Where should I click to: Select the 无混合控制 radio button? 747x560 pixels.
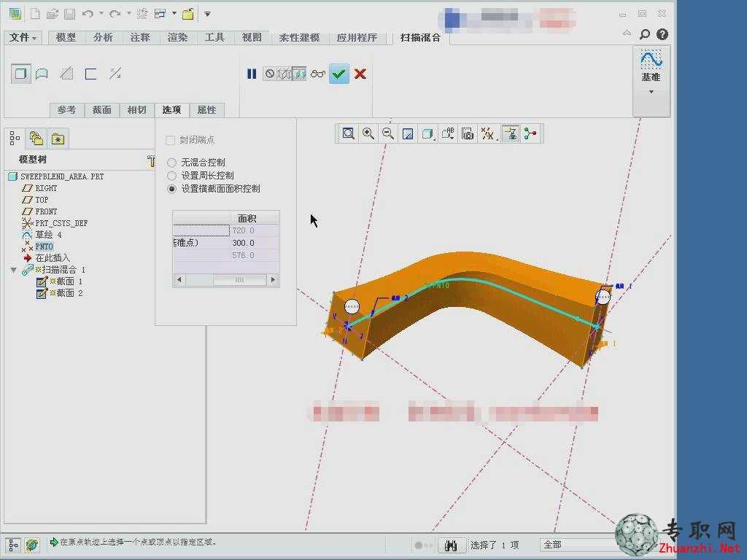172,163
